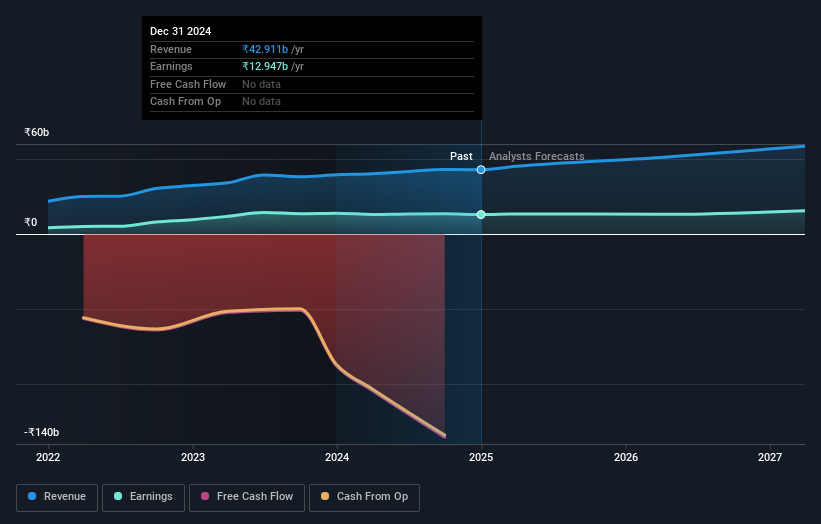Click the 2026 x-axis label

pyautogui.click(x=626, y=457)
